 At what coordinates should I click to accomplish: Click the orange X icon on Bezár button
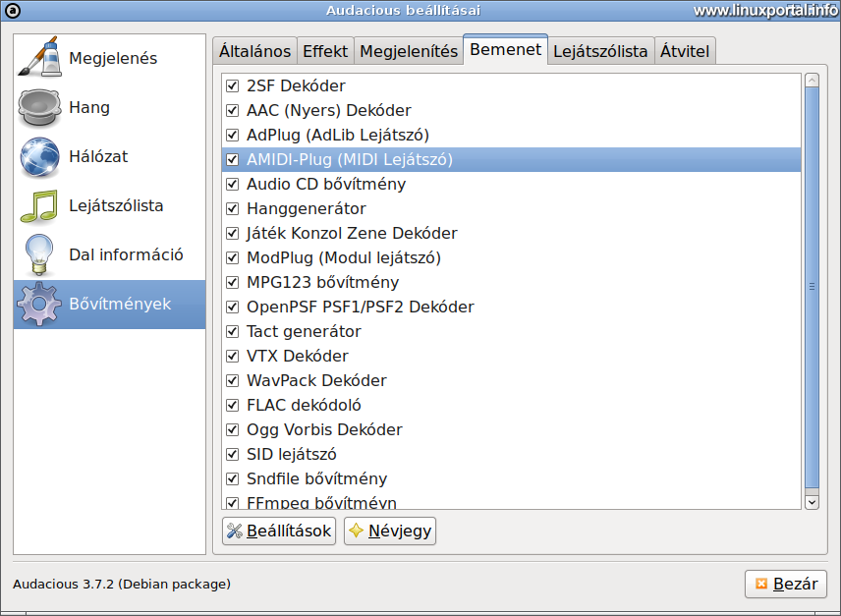click(761, 584)
